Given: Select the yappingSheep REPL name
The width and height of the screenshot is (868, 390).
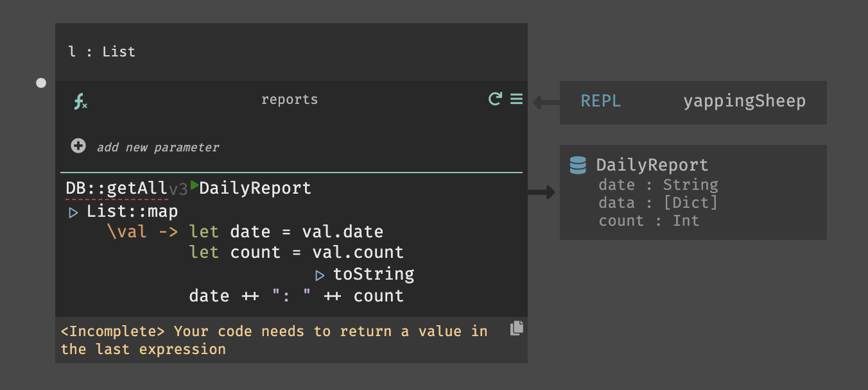Looking at the screenshot, I should coord(744,101).
